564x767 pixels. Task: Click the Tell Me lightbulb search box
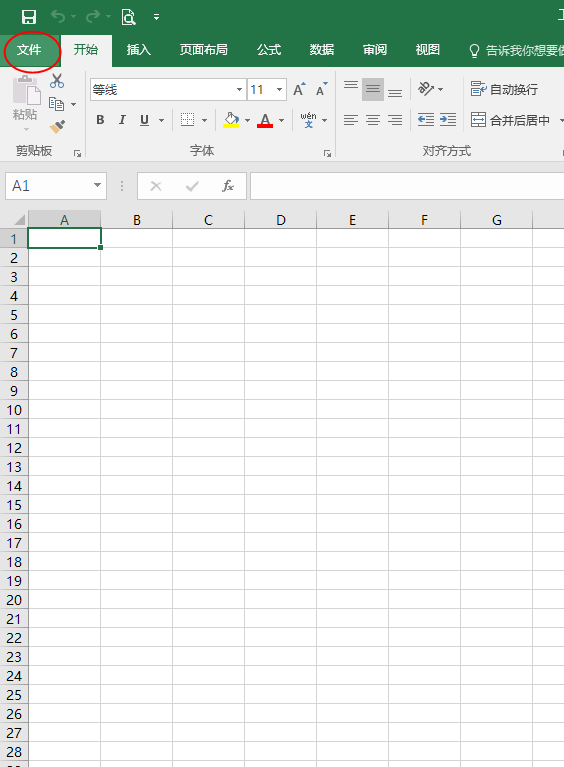point(516,50)
